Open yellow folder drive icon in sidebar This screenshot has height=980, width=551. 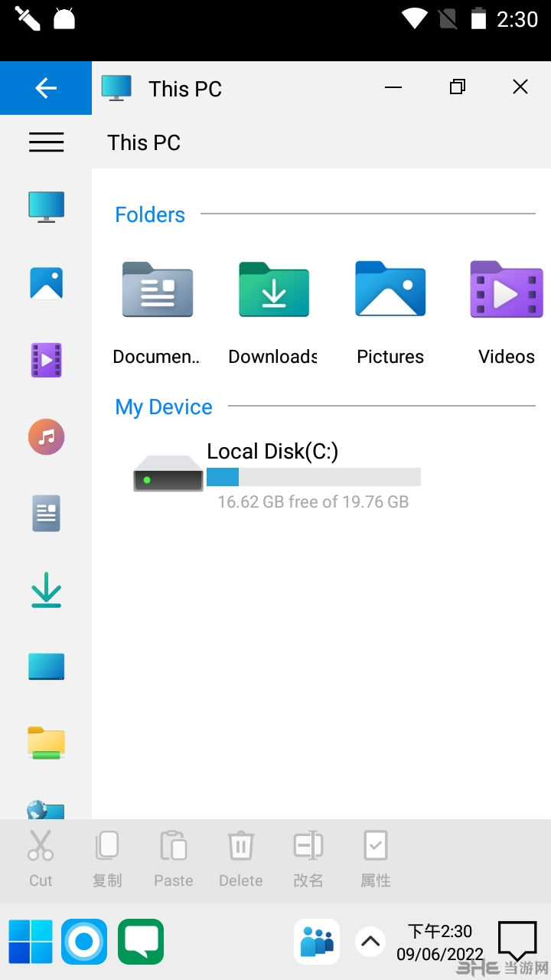coord(46,743)
